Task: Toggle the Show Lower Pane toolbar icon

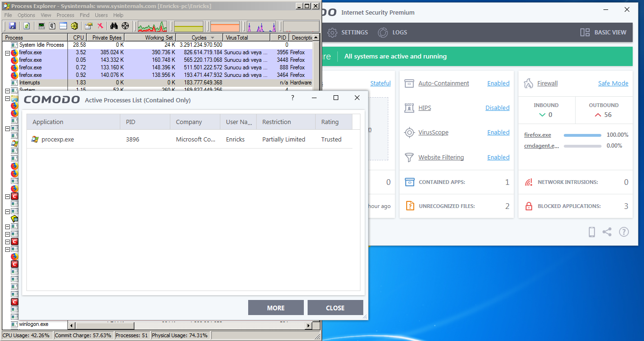Action: [x=63, y=26]
